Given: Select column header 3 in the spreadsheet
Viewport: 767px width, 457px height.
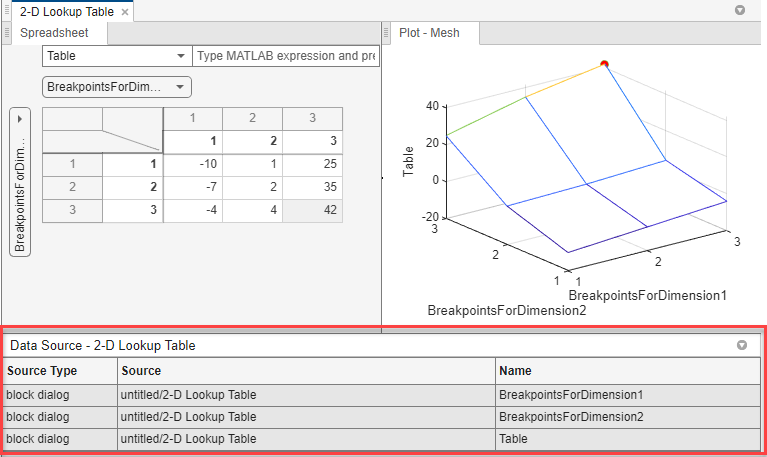Looking at the screenshot, I should point(312,118).
